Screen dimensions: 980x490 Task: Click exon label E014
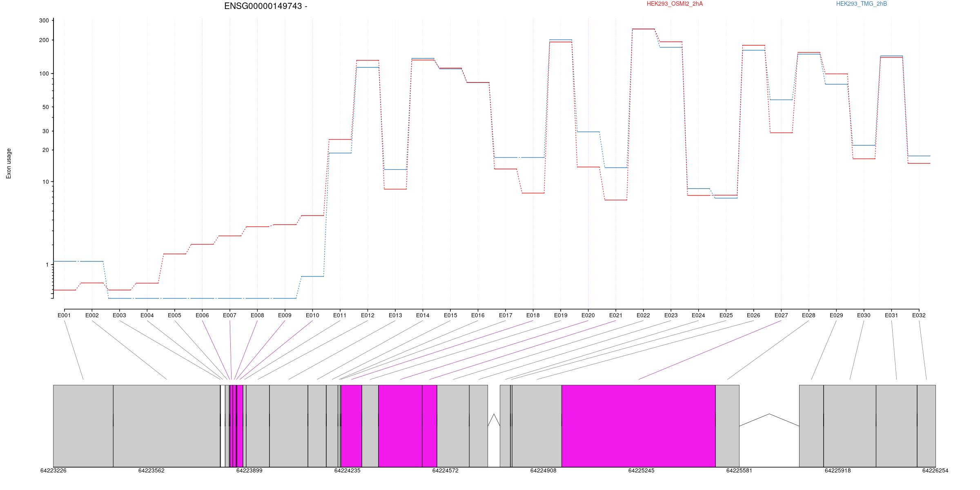pos(423,315)
